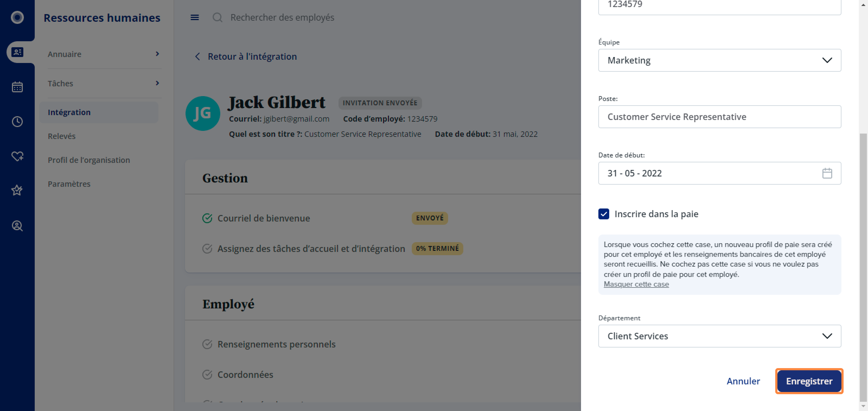
Task: Click the 0% TERMINÉ badge
Action: pos(437,248)
